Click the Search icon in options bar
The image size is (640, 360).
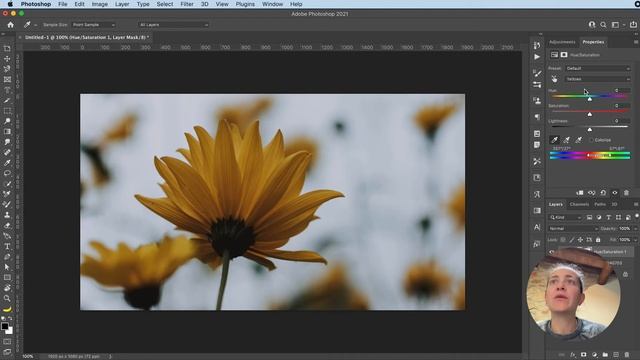[x=603, y=25]
